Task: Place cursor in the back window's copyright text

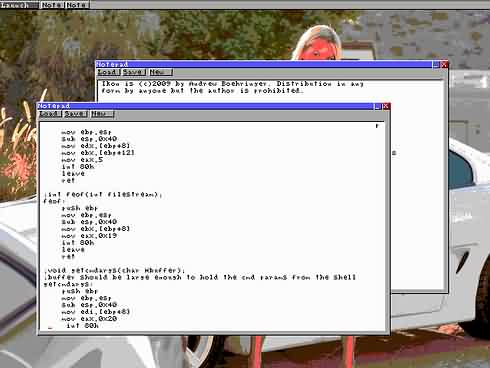Action: pos(232,87)
